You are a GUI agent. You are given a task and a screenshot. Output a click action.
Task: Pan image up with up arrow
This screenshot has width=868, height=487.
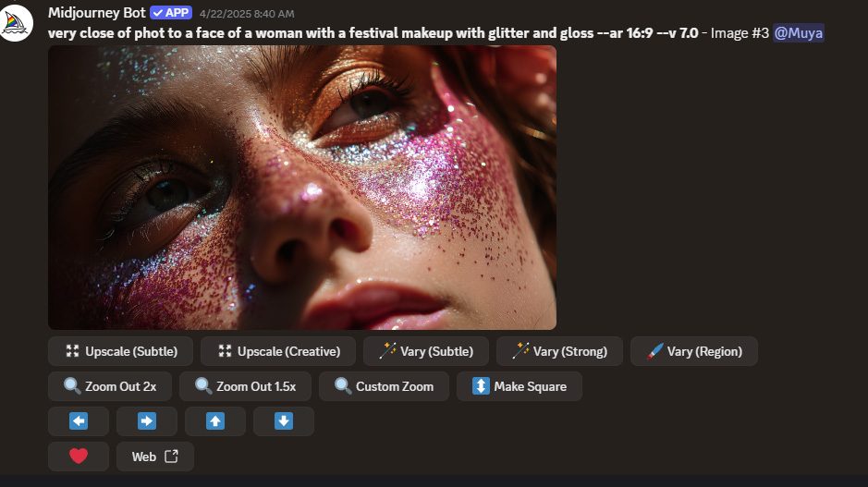(x=215, y=421)
